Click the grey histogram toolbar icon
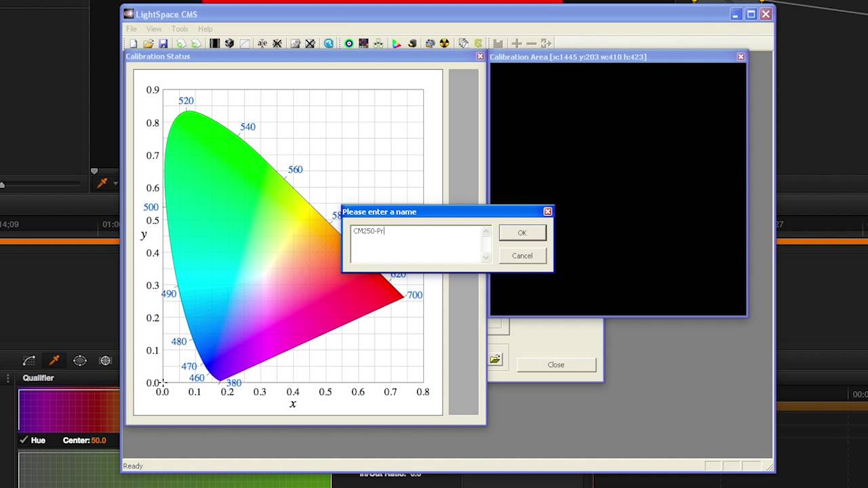Image resolution: width=868 pixels, height=488 pixels. (498, 43)
